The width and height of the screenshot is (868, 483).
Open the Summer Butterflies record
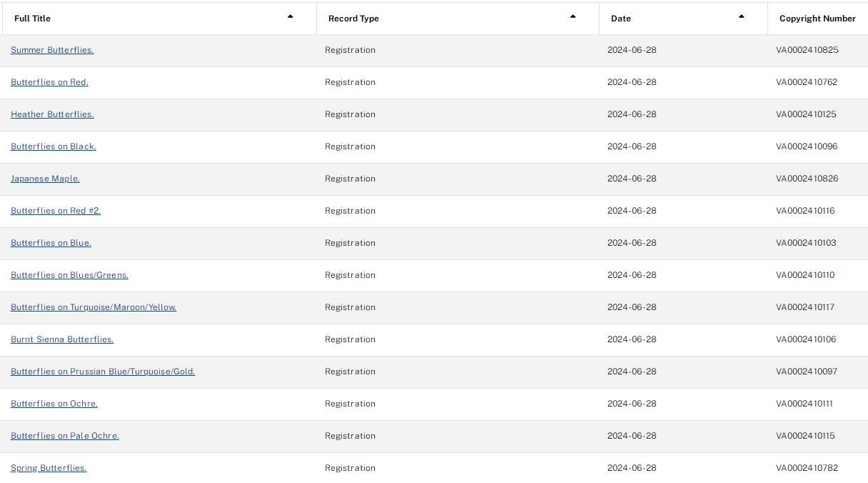pyautogui.click(x=52, y=50)
